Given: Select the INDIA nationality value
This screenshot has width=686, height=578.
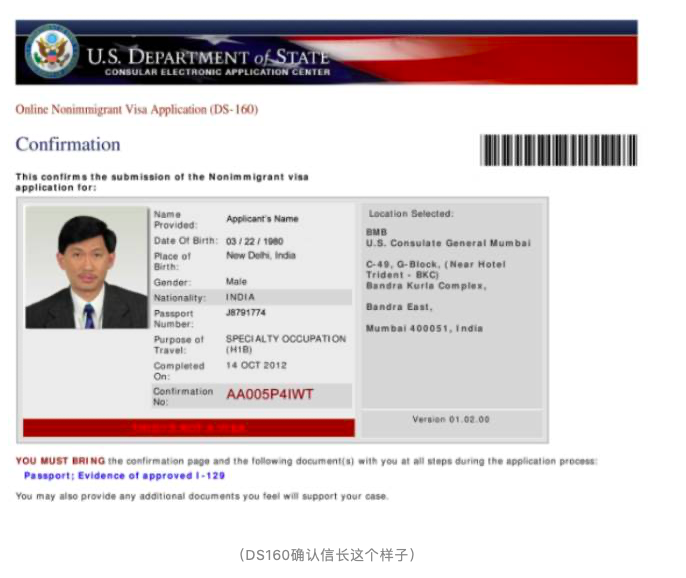Looking at the screenshot, I should click(x=240, y=297).
